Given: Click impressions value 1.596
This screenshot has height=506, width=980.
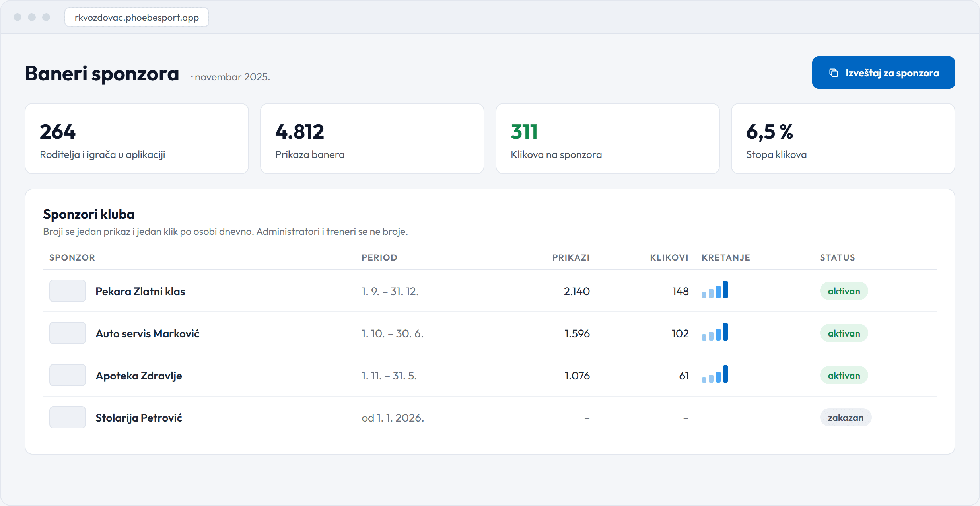Looking at the screenshot, I should (577, 333).
